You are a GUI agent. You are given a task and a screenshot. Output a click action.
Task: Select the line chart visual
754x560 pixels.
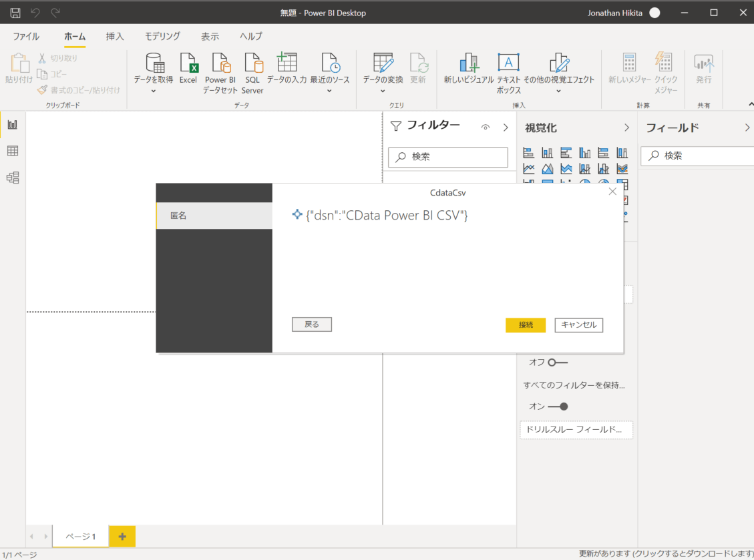[528, 169]
